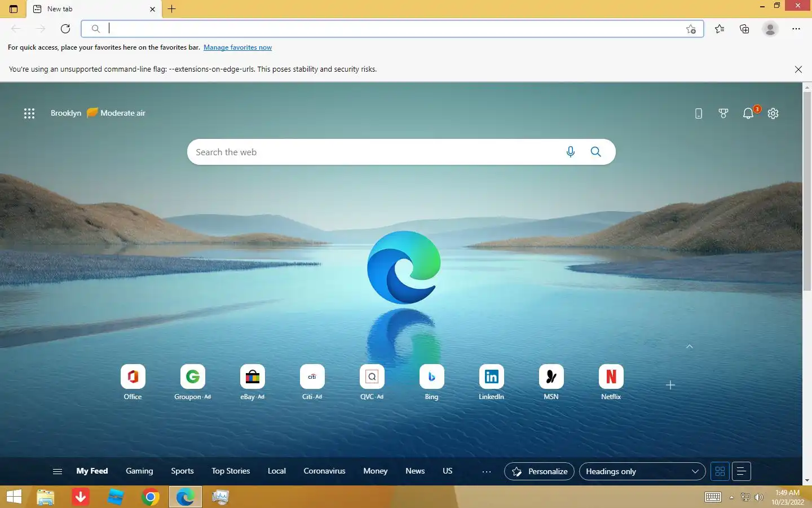The width and height of the screenshot is (812, 508).
Task: Click the magnifier search button
Action: 596,152
